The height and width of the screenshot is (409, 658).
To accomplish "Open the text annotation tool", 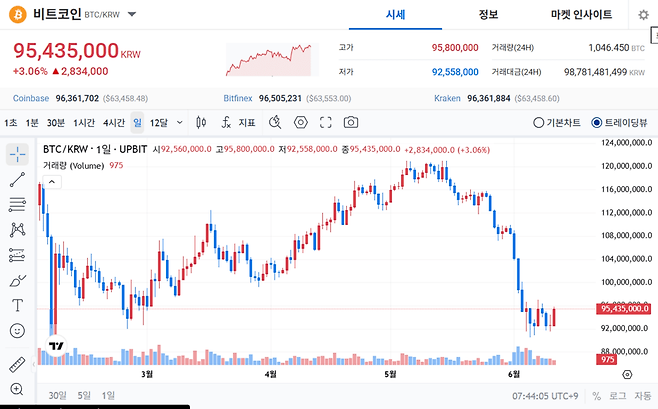I will click(17, 305).
